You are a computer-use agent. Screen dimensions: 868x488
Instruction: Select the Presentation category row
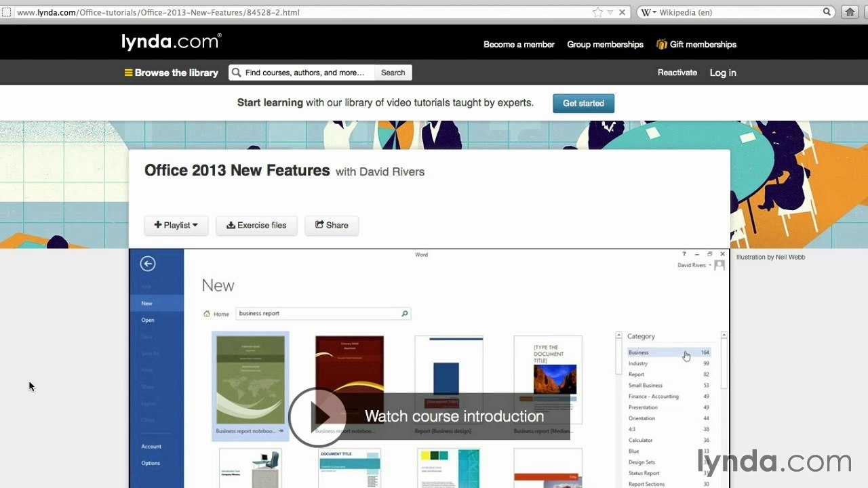tap(669, 407)
